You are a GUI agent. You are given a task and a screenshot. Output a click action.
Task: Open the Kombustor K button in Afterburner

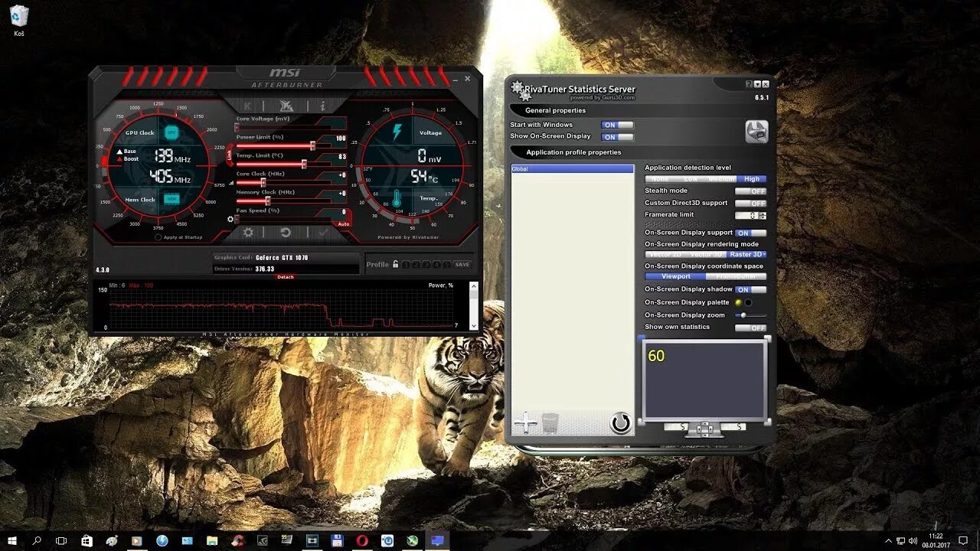(247, 106)
